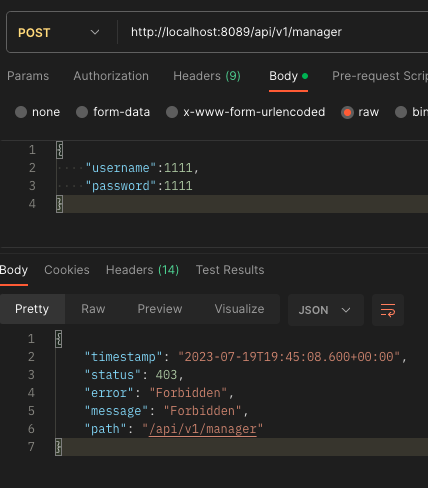The height and width of the screenshot is (488, 428).
Task: Choose x-www-form-urlencoded body type
Action: [245, 112]
